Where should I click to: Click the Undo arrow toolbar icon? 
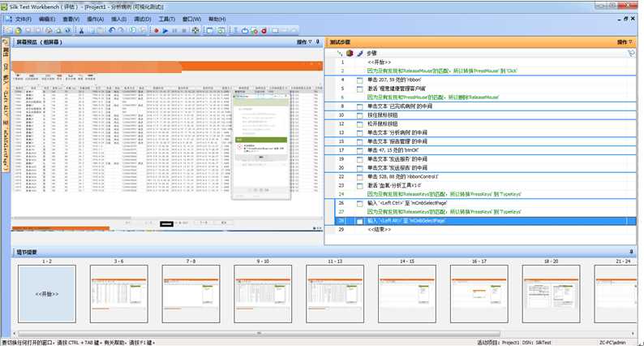click(111, 30)
